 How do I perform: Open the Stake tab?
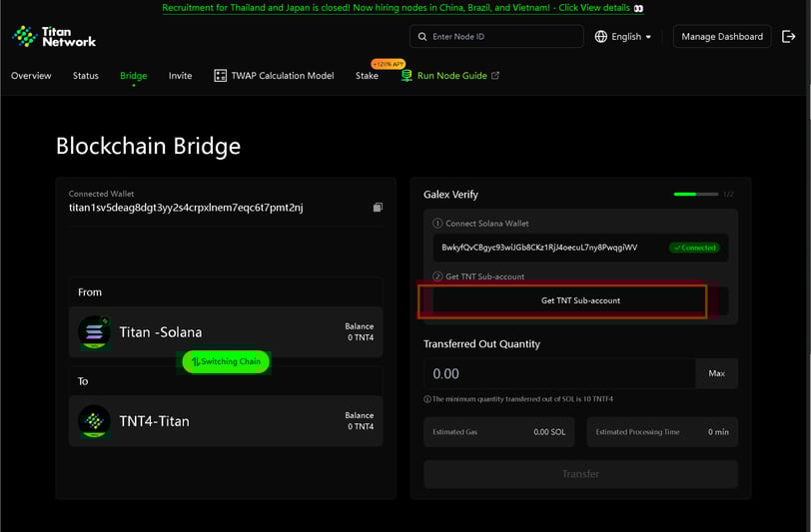[x=367, y=76]
